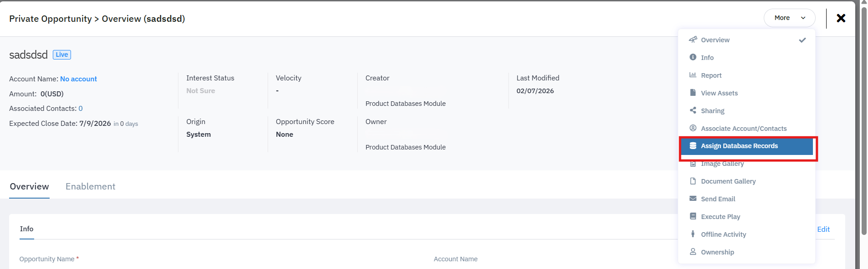
Task: Click the Last Modified date 02/07/2026
Action: [535, 91]
